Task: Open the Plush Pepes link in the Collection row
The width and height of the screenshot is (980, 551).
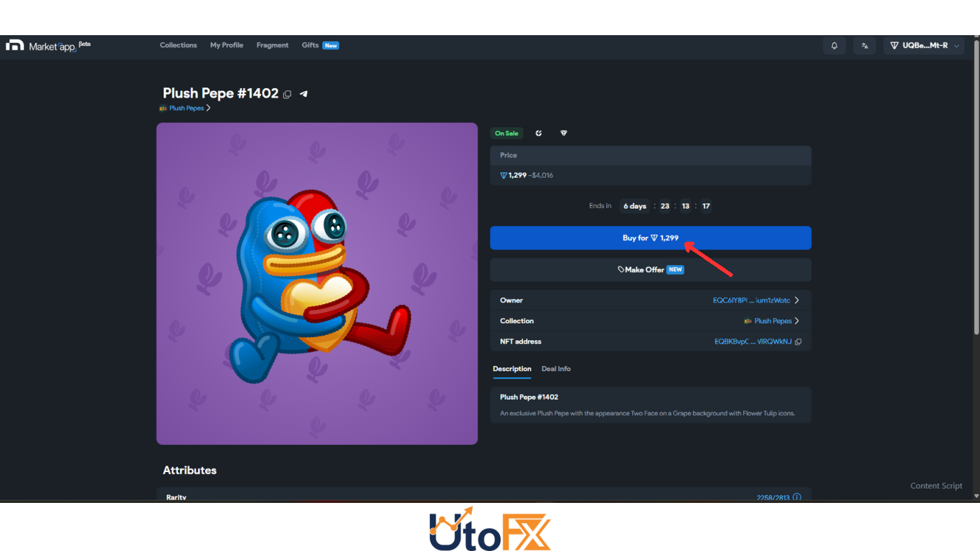Action: (773, 321)
